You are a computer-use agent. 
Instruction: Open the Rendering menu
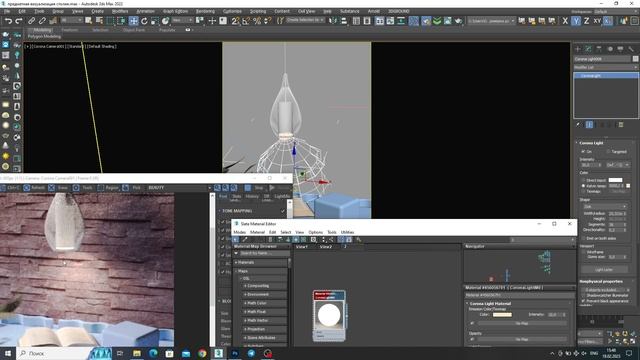coord(205,11)
